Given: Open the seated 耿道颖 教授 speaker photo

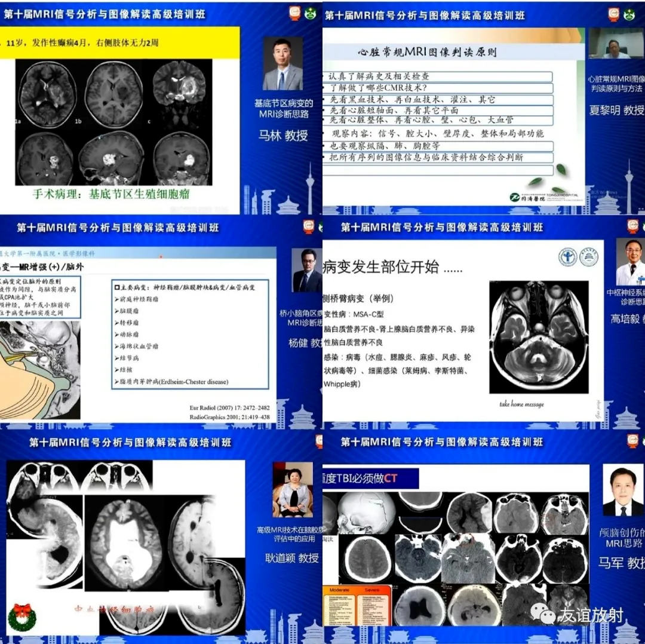Looking at the screenshot, I should click(x=293, y=490).
